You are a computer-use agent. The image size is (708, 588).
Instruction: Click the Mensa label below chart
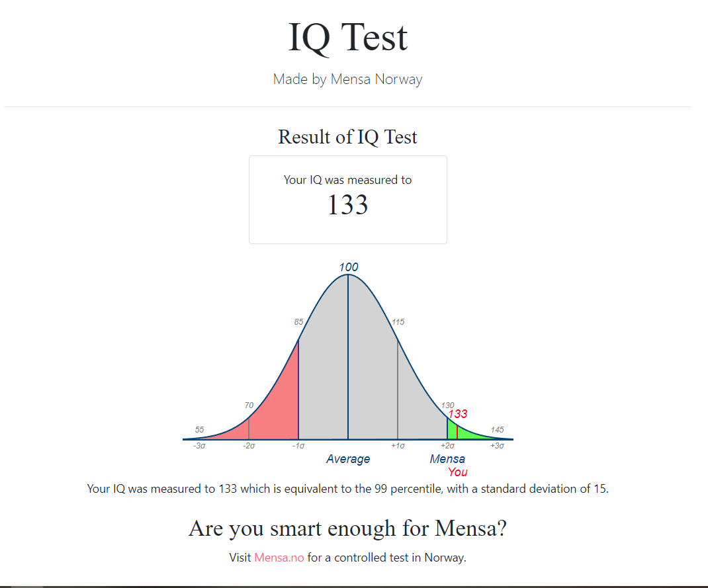click(447, 459)
